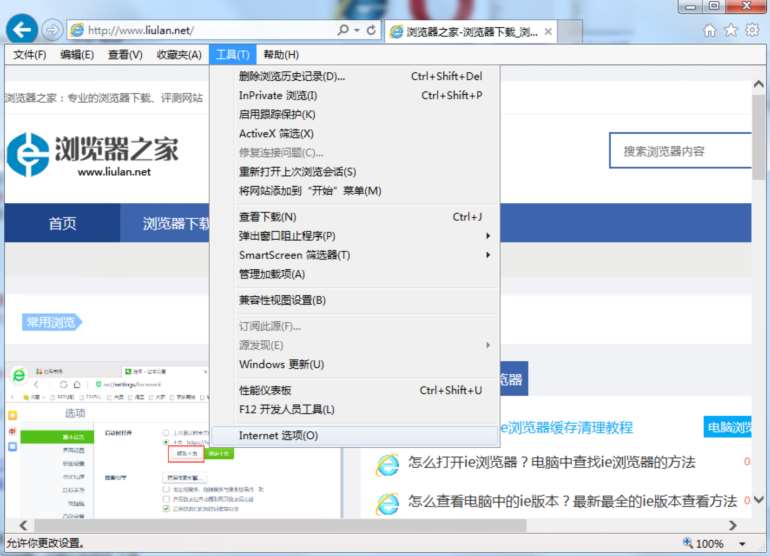Choose 查看下载(N) menu item
The width and height of the screenshot is (770, 556).
[355, 217]
